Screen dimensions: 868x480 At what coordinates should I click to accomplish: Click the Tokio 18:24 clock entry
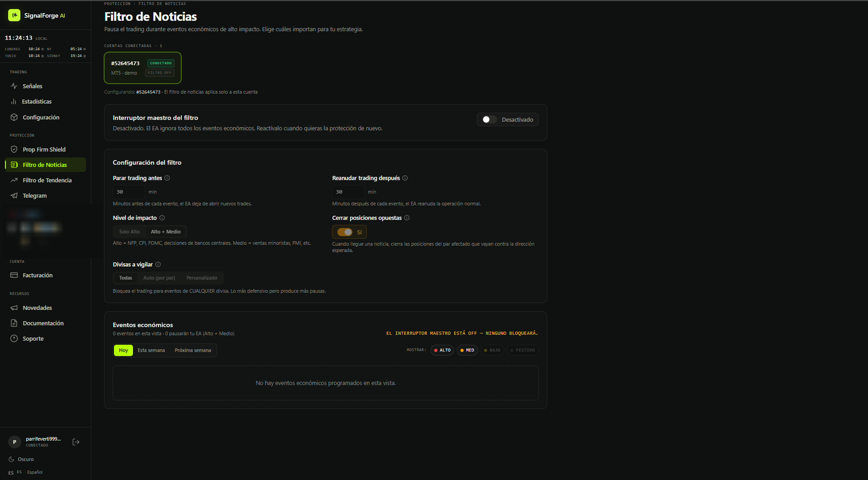24,56
